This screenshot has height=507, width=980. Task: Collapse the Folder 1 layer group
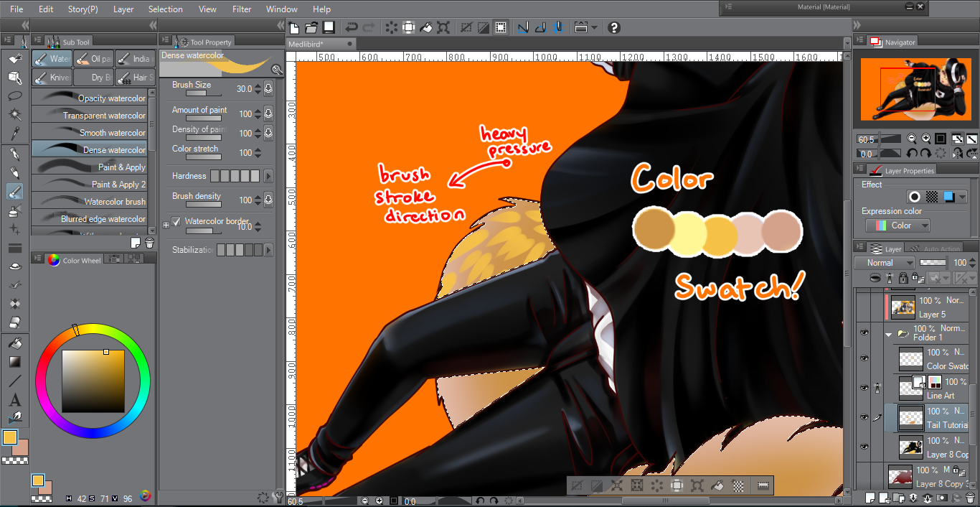[x=889, y=334]
